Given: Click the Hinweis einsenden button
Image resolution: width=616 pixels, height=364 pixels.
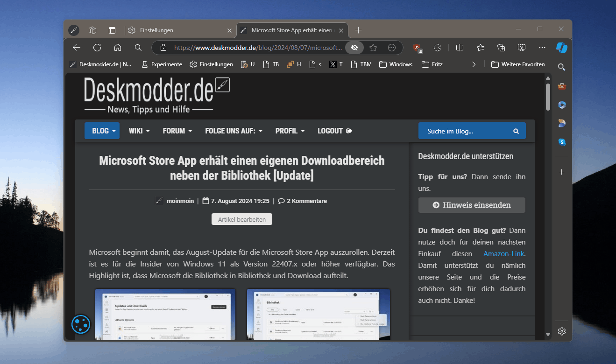Looking at the screenshot, I should 472,205.
